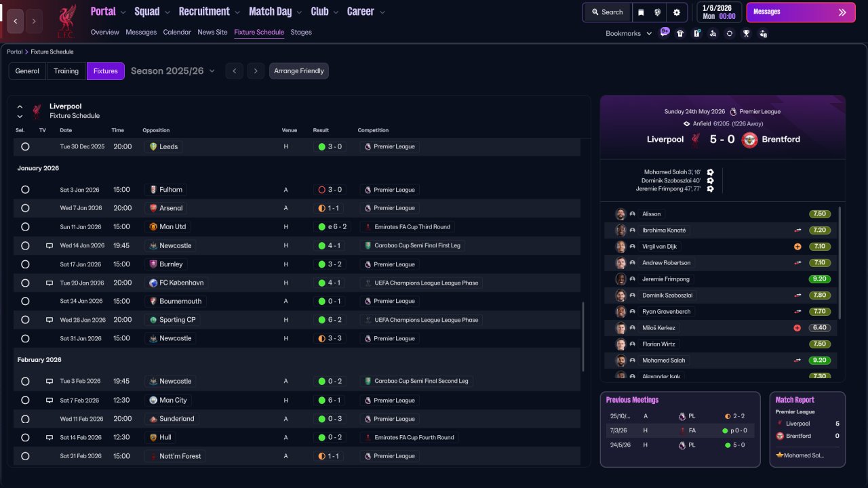868x488 pixels.
Task: Select the Training tab
Action: 66,71
